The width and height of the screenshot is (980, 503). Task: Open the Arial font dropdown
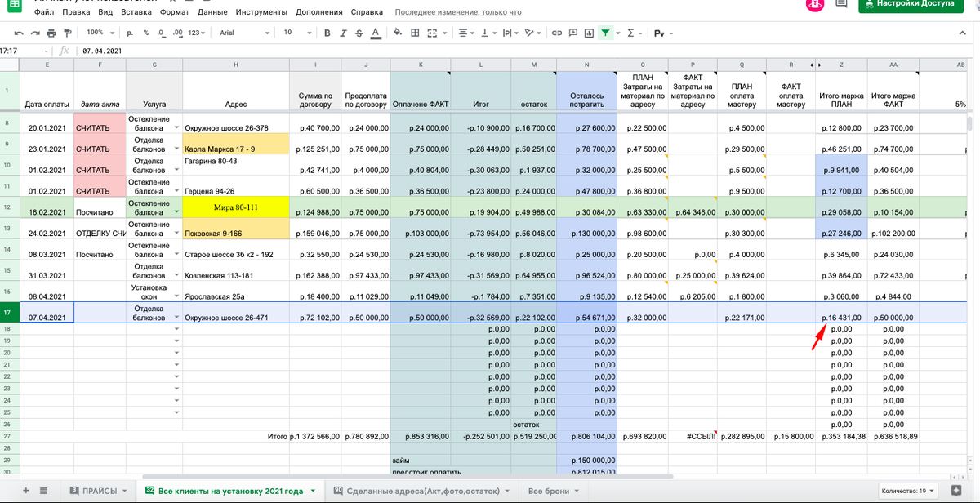pyautogui.click(x=244, y=33)
